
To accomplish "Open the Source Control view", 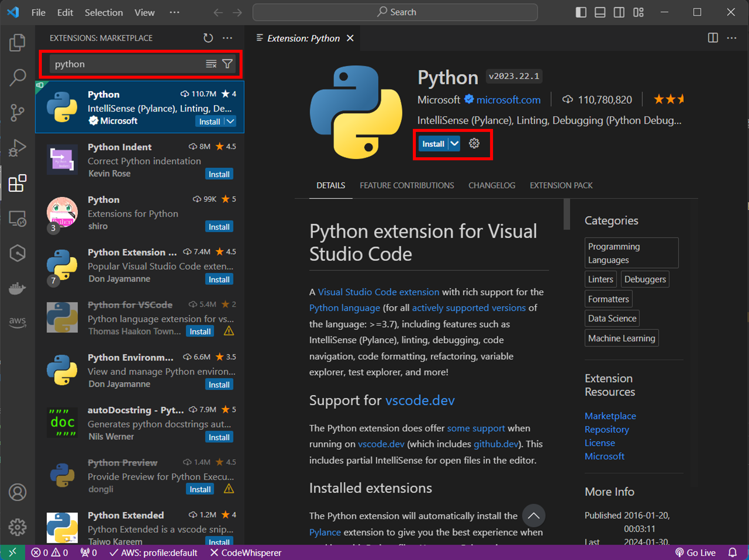I will (x=17, y=112).
